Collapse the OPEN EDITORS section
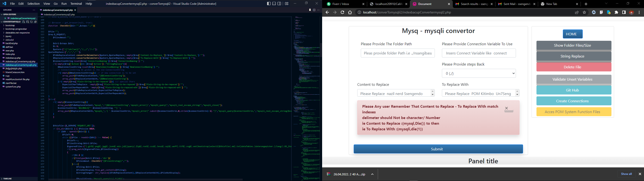 (9, 15)
